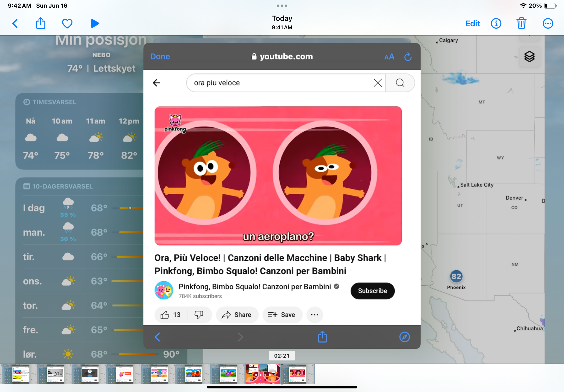
Task: Clear the search text with X
Action: (x=378, y=83)
